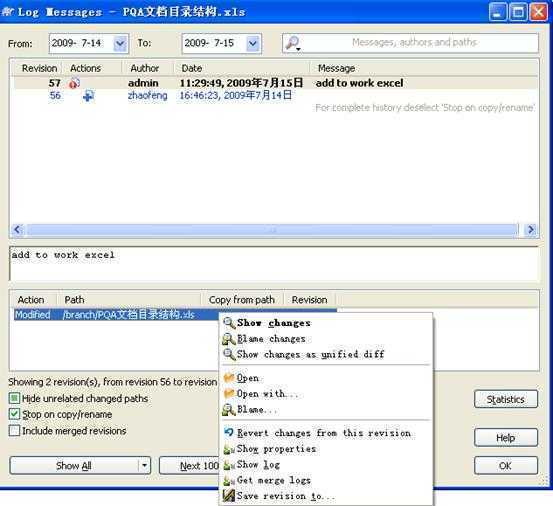Click the OK button
This screenshot has height=506, width=553.
point(506,465)
